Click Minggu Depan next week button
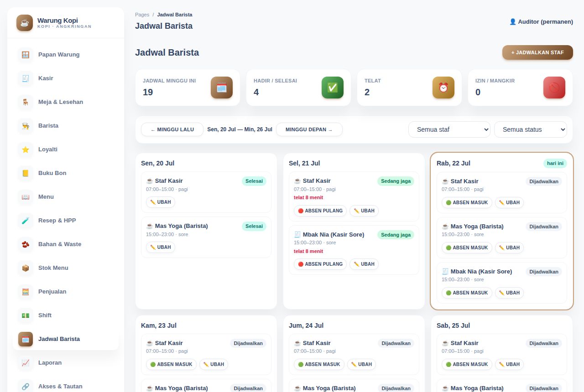The image size is (584, 392). pyautogui.click(x=309, y=129)
